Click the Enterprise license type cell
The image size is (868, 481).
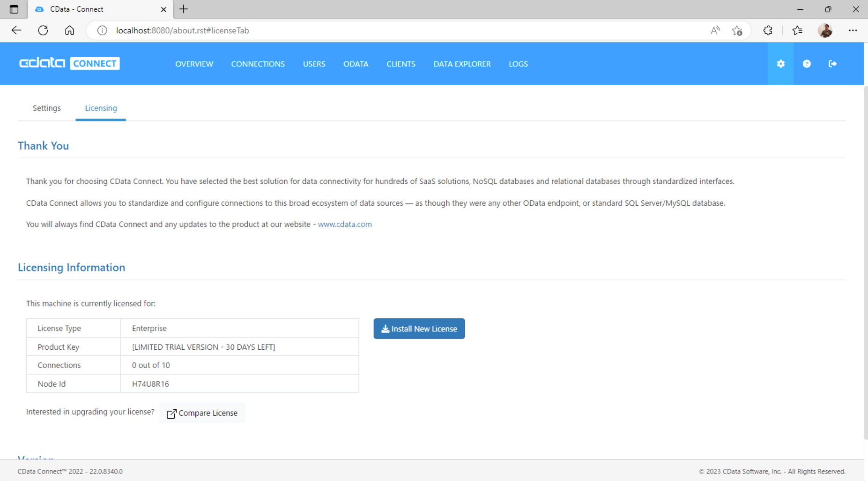pos(239,328)
